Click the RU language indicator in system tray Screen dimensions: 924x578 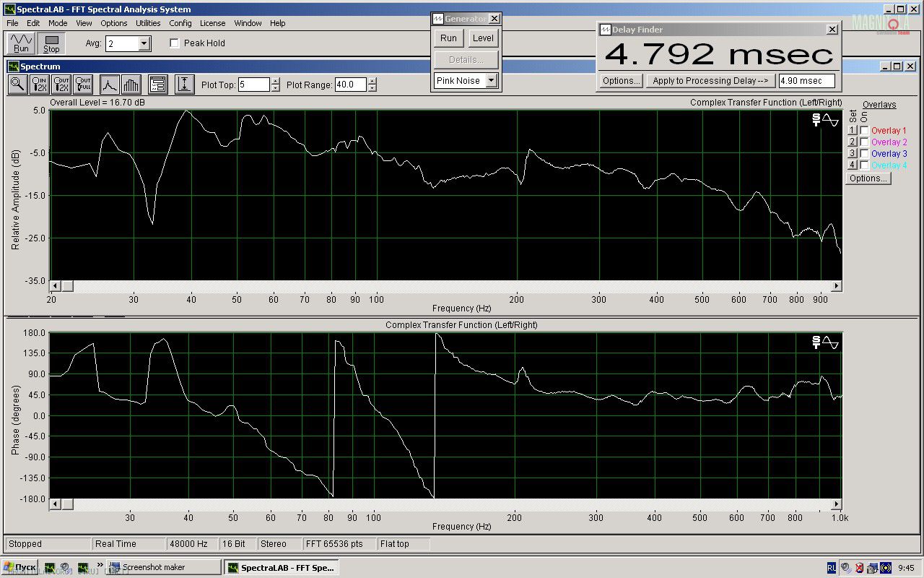(832, 567)
